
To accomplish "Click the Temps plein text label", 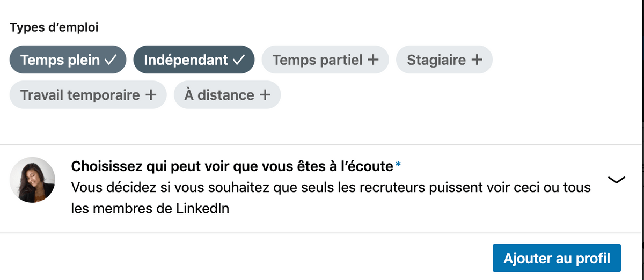I will coord(60,60).
